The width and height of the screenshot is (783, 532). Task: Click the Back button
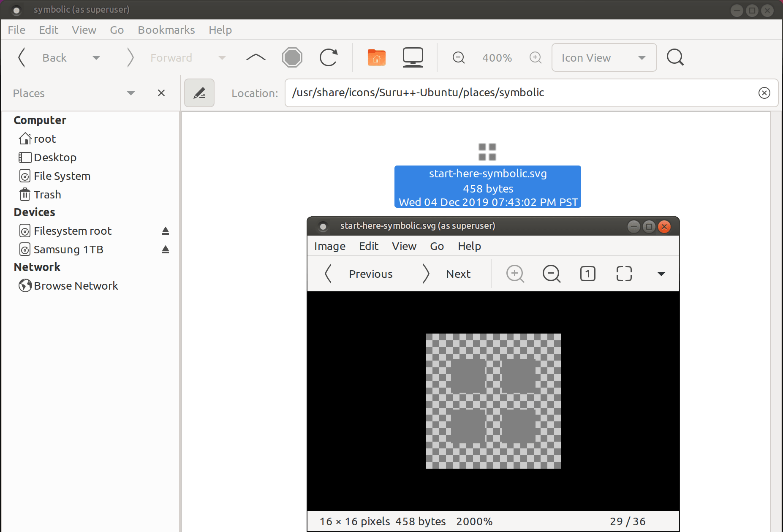tap(43, 57)
